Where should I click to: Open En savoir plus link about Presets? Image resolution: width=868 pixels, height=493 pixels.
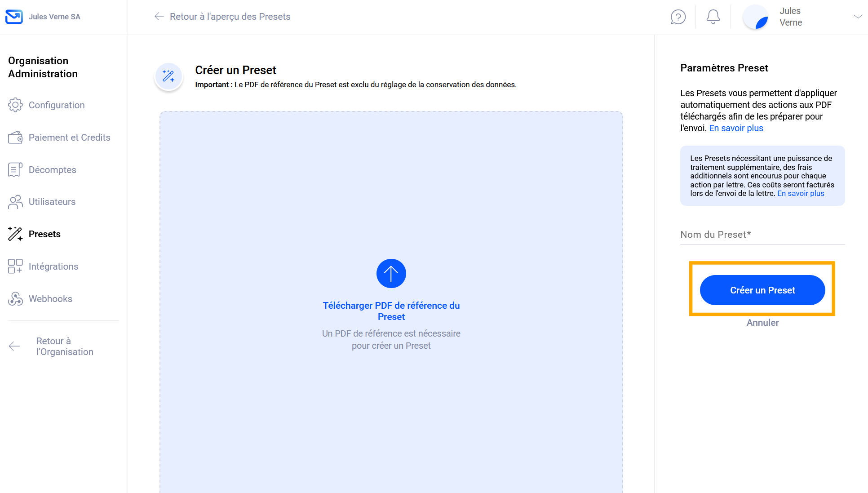(x=736, y=128)
